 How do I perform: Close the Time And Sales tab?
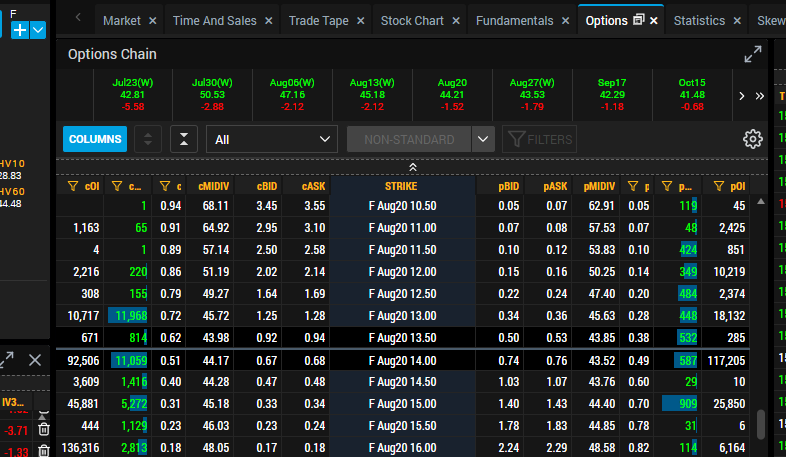click(x=269, y=21)
